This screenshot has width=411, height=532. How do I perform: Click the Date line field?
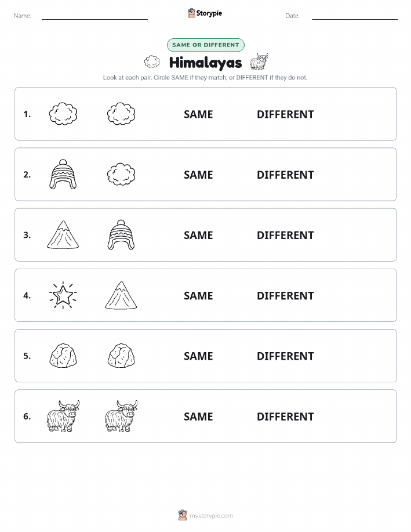(355, 16)
